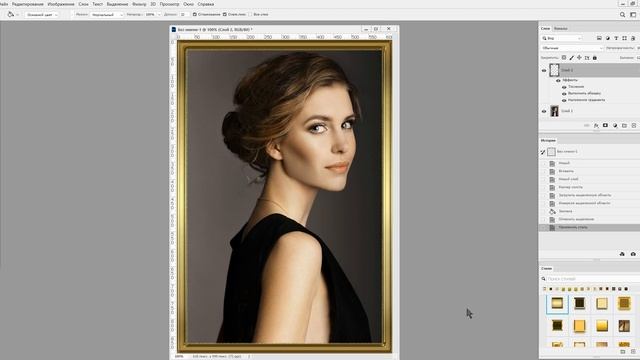The height and width of the screenshot is (360, 640).
Task: Open the layer blend mode dropdown (Обычные)
Action: (x=572, y=48)
